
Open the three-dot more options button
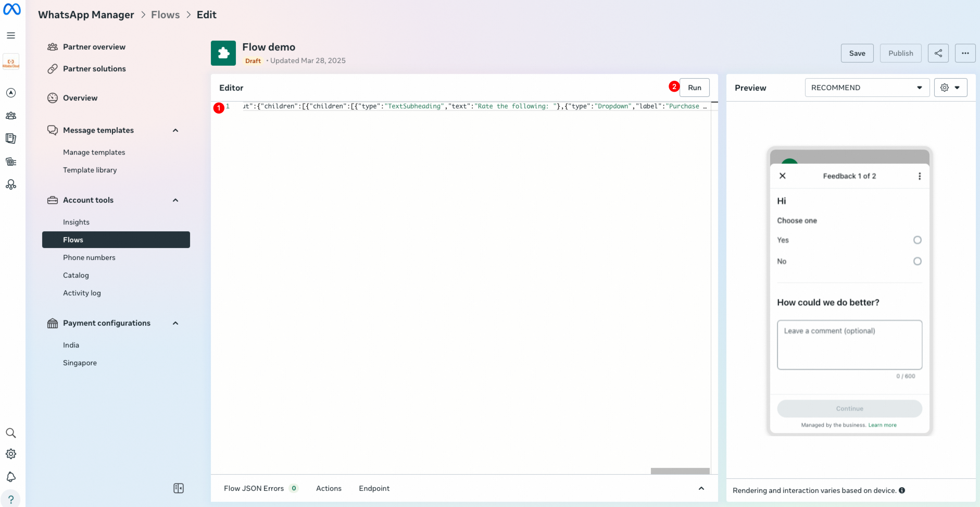click(965, 53)
